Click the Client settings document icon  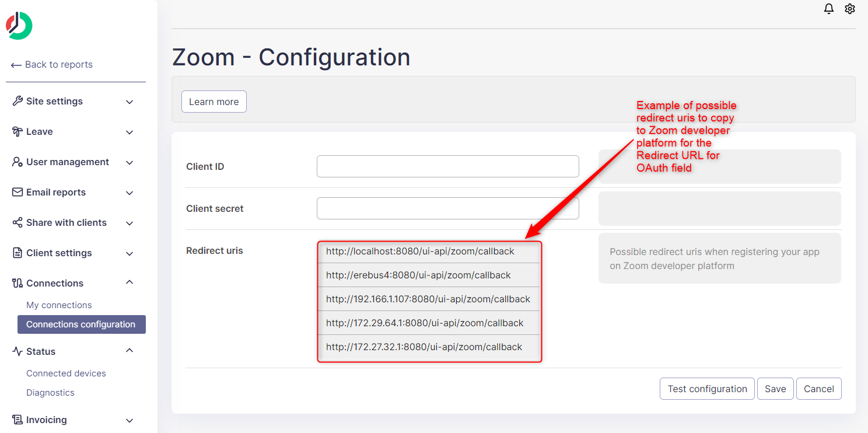click(17, 253)
